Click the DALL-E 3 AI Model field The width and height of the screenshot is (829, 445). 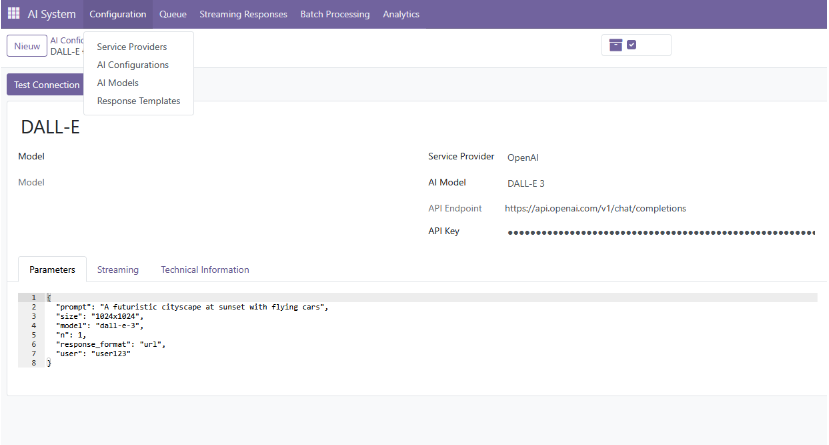point(526,183)
